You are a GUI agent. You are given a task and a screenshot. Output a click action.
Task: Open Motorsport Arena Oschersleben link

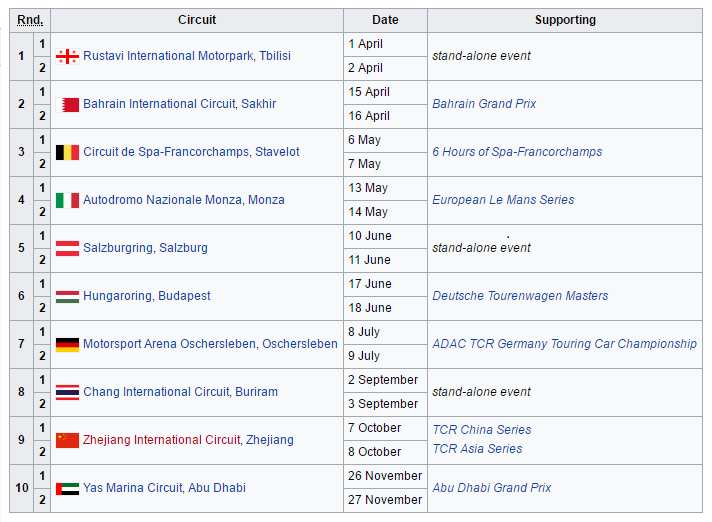click(x=169, y=344)
